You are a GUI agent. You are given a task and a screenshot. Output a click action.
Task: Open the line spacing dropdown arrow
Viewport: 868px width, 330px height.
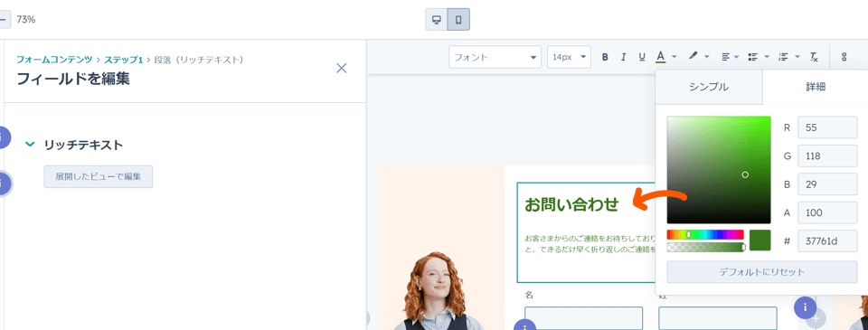tap(797, 57)
